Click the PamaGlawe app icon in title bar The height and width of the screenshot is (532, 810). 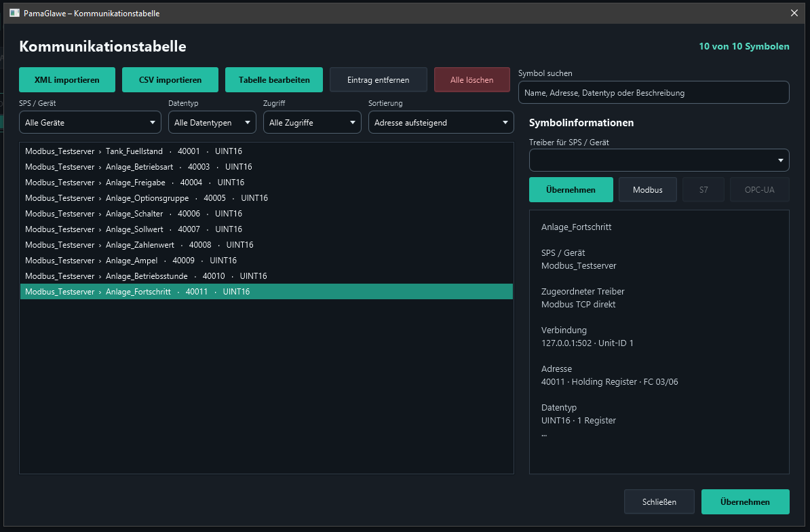14,13
